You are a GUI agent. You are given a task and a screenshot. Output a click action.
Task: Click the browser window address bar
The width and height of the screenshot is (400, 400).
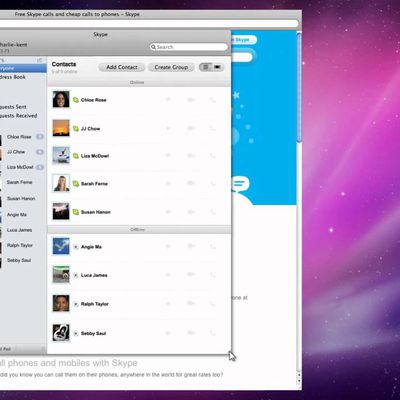tap(149, 23)
